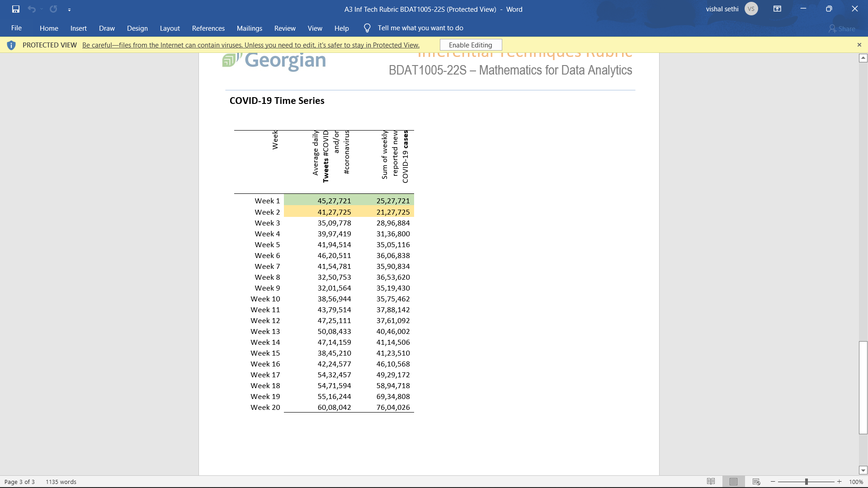Click the Protected View shield icon
Screen dimensions: 868x488
point(11,45)
